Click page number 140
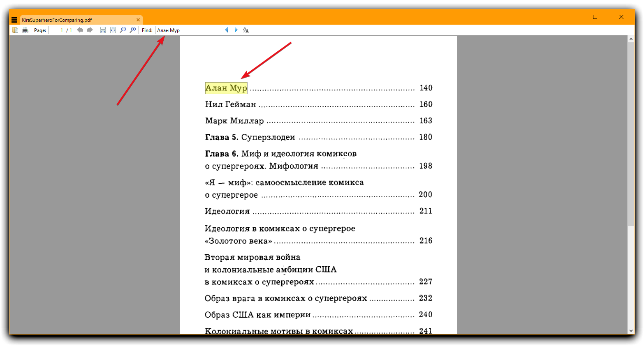 point(426,88)
